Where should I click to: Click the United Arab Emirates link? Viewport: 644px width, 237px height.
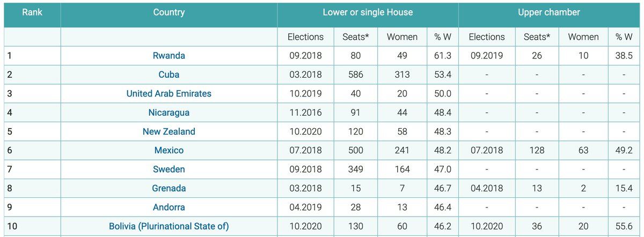(169, 93)
